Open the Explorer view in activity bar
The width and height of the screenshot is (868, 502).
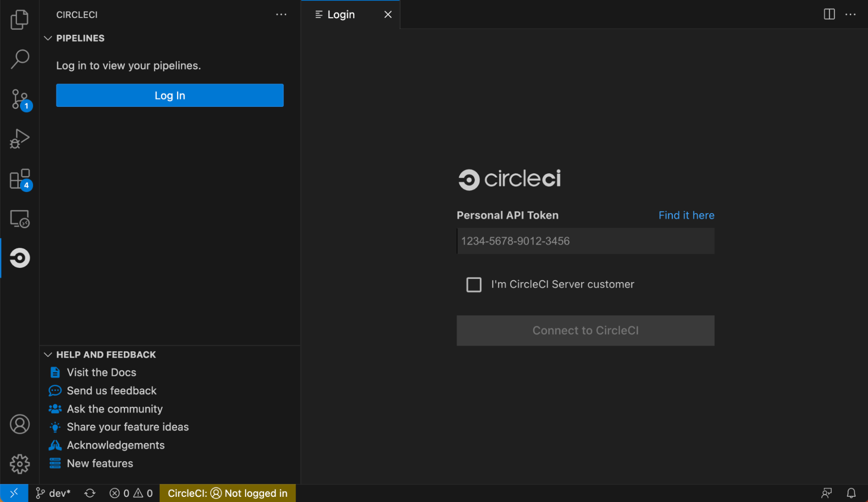coord(20,20)
